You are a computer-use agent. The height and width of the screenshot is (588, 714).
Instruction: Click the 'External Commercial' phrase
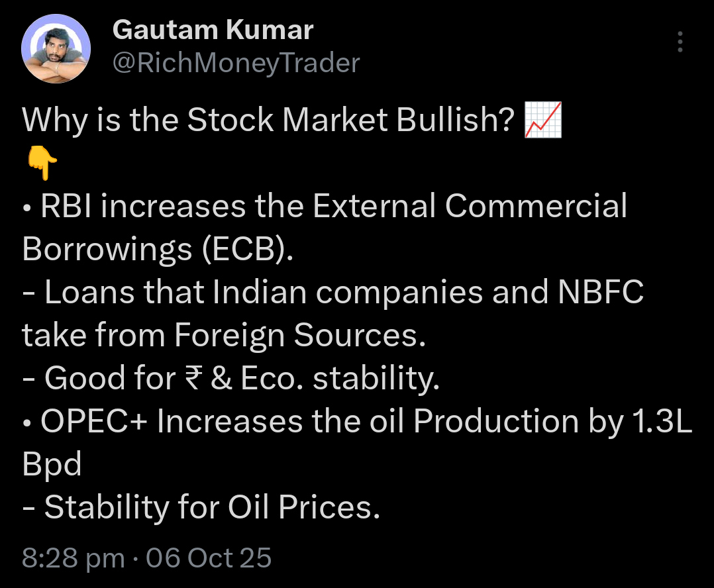point(469,207)
